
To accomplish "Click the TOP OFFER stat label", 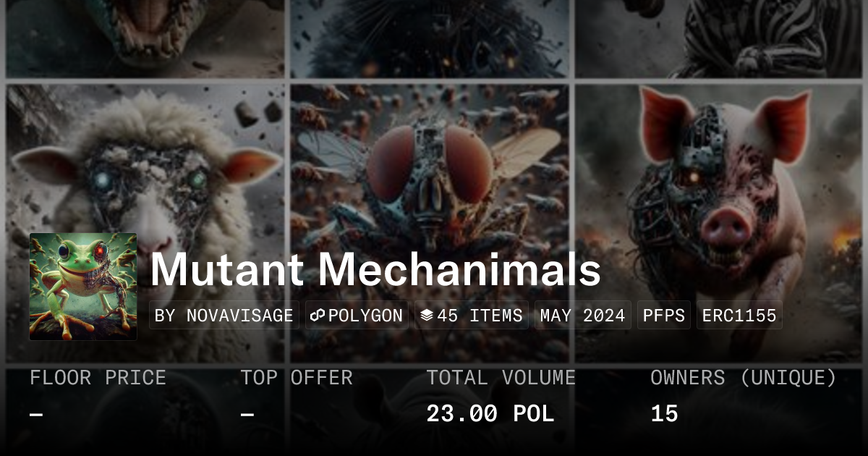I will pos(297,377).
